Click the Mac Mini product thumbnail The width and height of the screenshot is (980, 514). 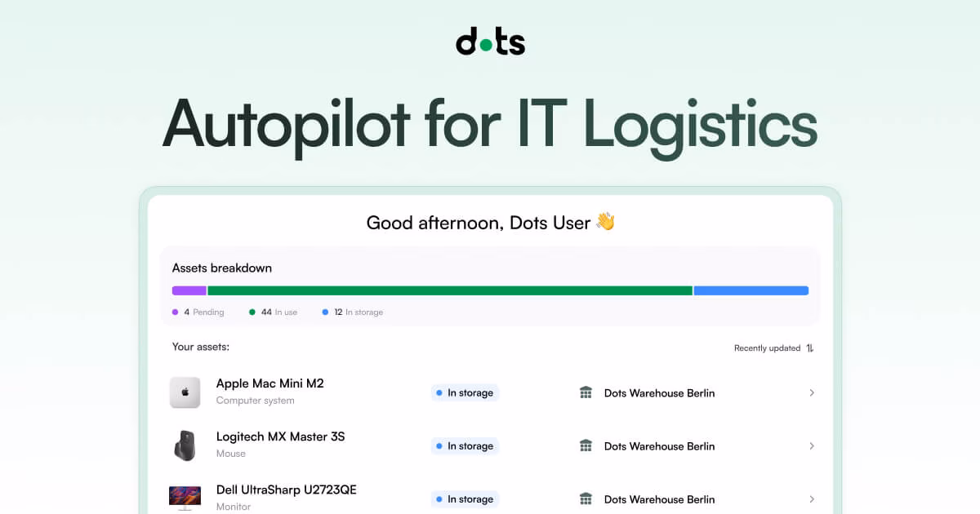click(x=185, y=392)
